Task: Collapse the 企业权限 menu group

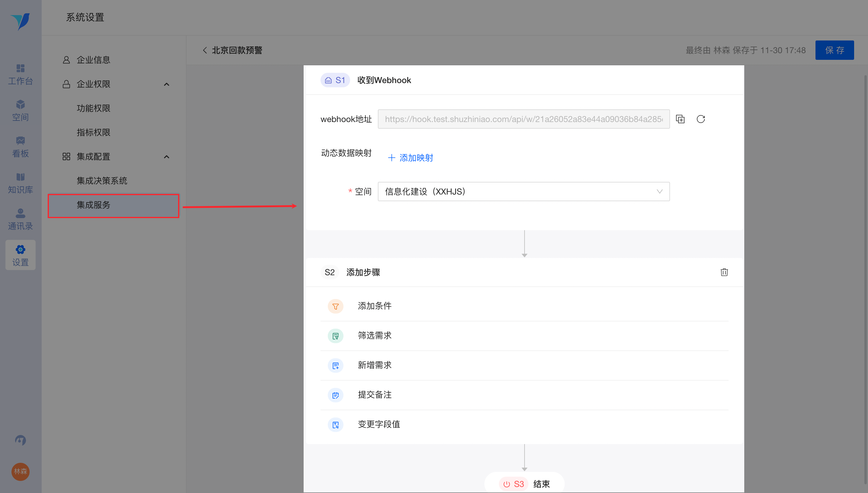Action: pyautogui.click(x=166, y=84)
